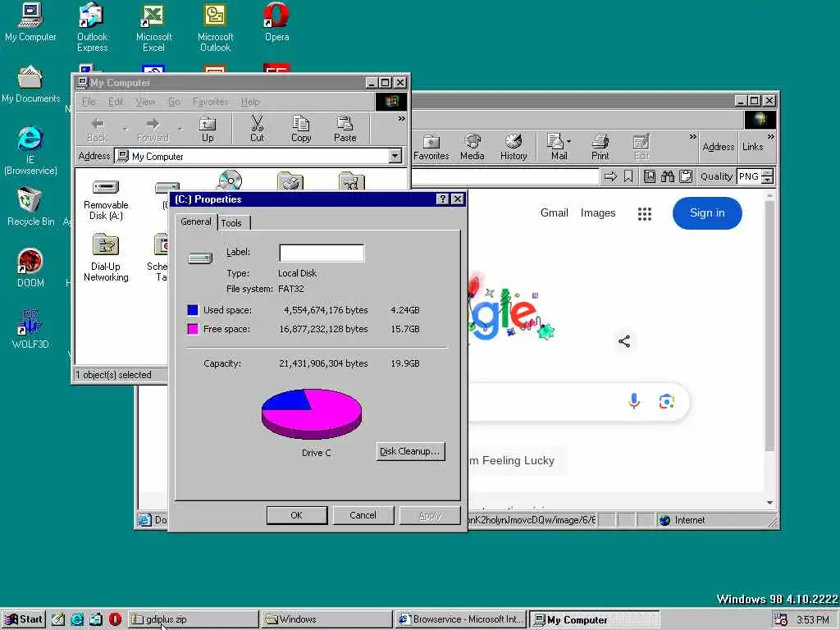840x630 pixels.
Task: Open the Edit menu in My Computer
Action: coord(115,101)
